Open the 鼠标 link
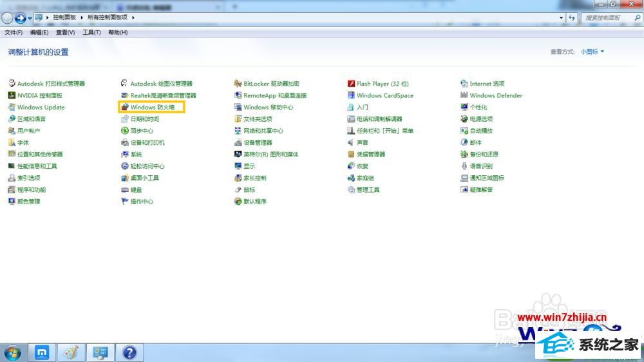Image resolution: width=644 pixels, height=362 pixels. 249,190
